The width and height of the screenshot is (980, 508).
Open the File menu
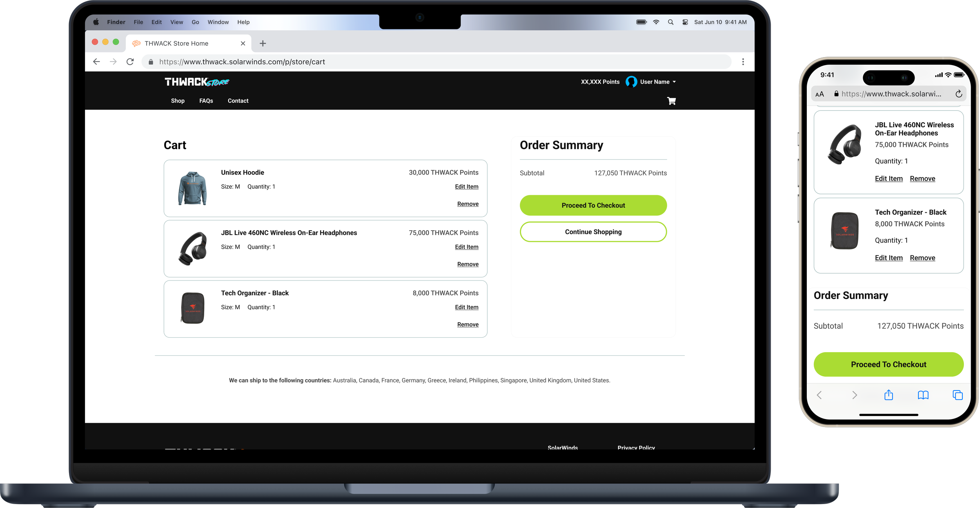(x=138, y=22)
